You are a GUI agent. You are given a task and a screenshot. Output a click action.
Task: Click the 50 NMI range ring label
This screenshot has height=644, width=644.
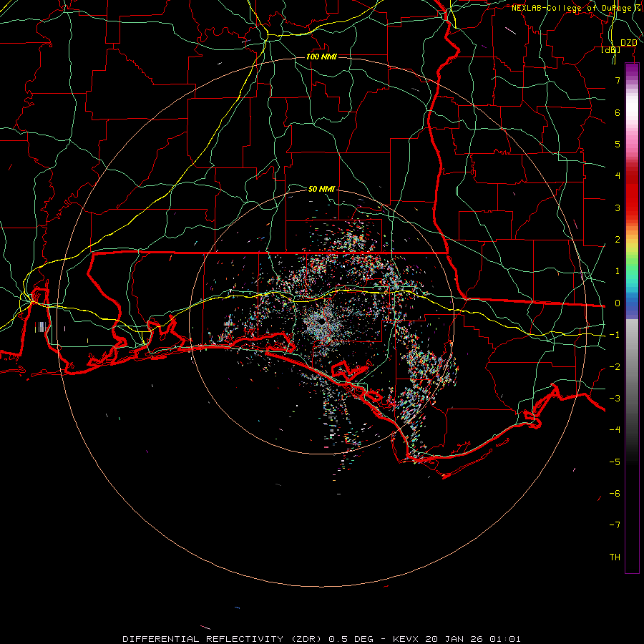tap(321, 189)
